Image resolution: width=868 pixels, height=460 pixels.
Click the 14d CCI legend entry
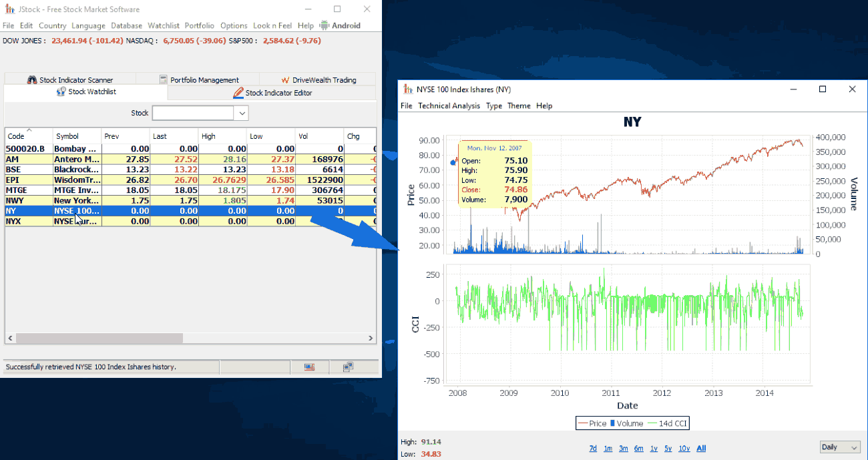667,423
